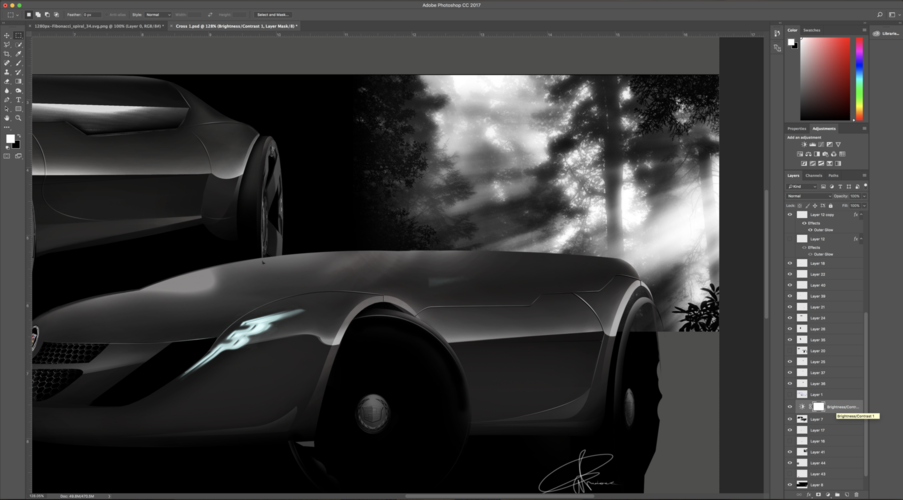This screenshot has height=500, width=903.
Task: Select the Eraser tool
Action: [x=7, y=81]
